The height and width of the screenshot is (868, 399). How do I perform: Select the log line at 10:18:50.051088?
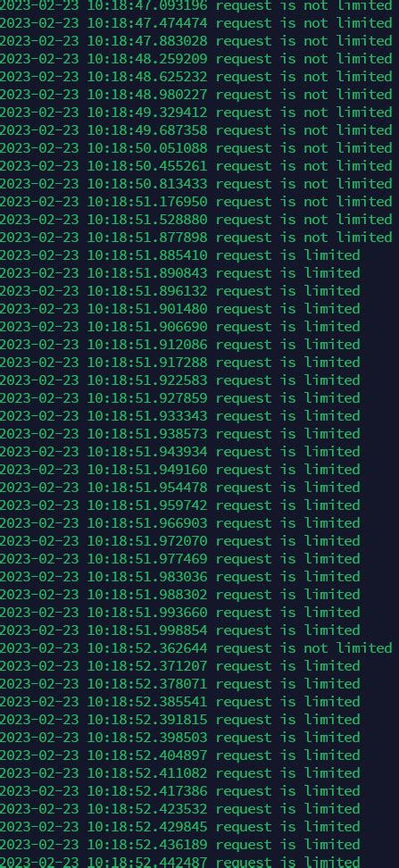click(x=195, y=148)
